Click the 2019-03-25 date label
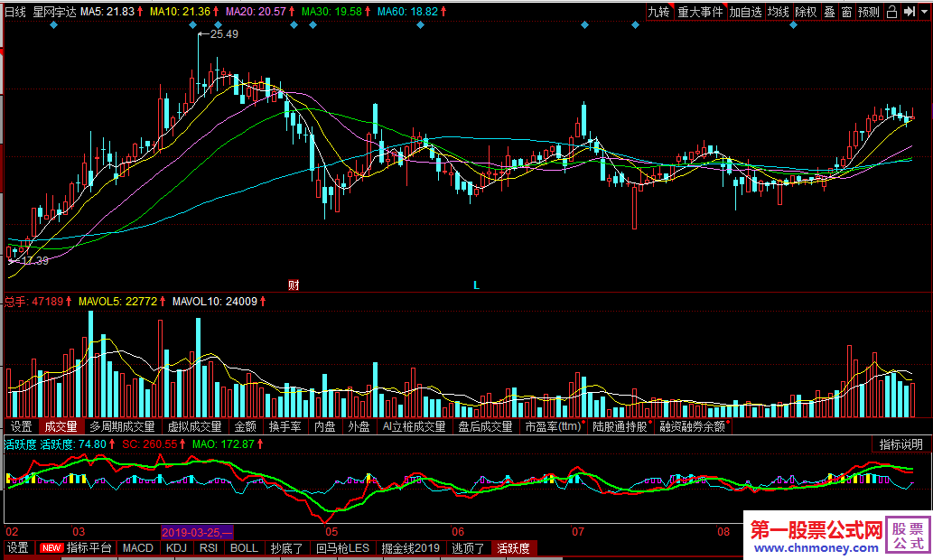Image resolution: width=933 pixels, height=560 pixels. pyautogui.click(x=196, y=532)
